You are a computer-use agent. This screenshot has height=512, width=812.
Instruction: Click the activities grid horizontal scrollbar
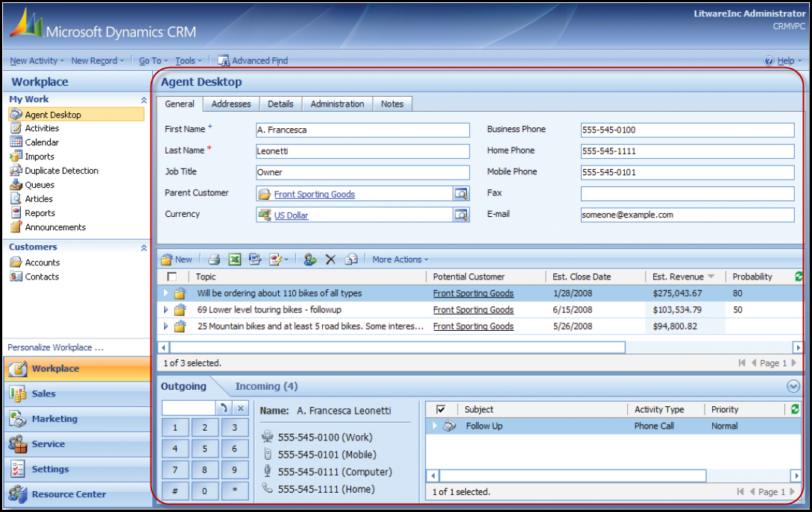pyautogui.click(x=573, y=475)
